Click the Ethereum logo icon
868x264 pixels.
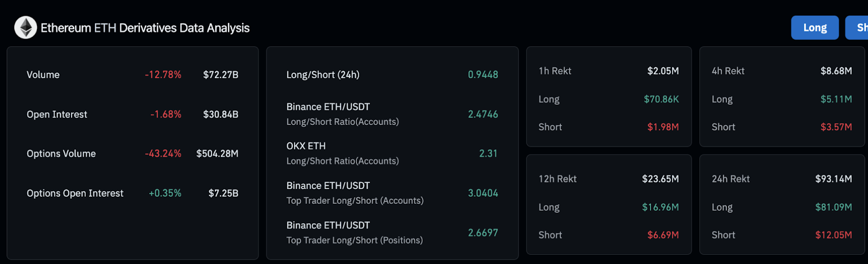click(25, 28)
